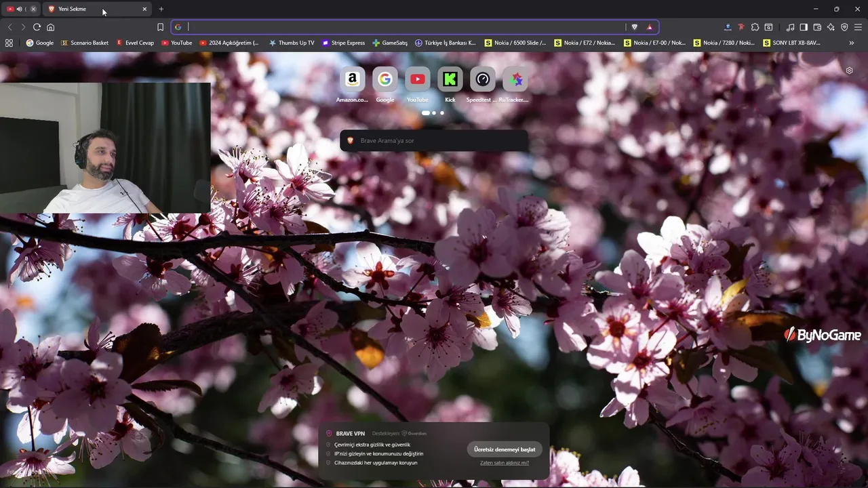The height and width of the screenshot is (488, 868).
Task: Go to the home page icon
Action: pos(50,27)
